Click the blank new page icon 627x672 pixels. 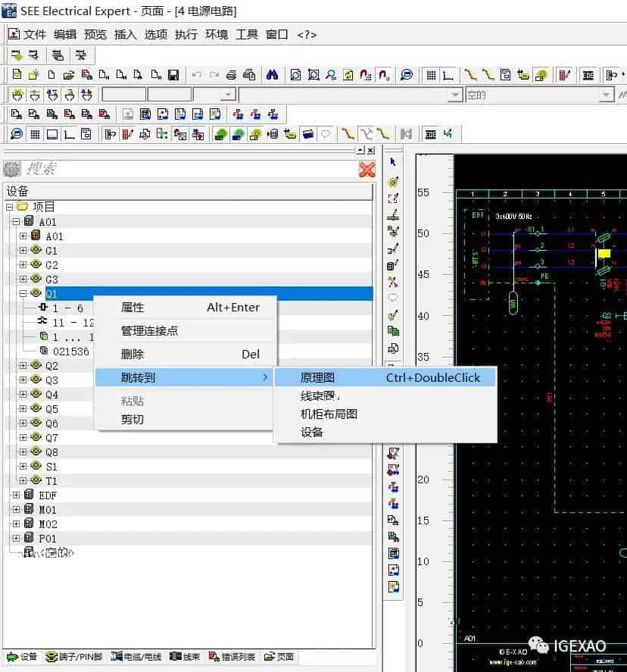tap(51, 75)
